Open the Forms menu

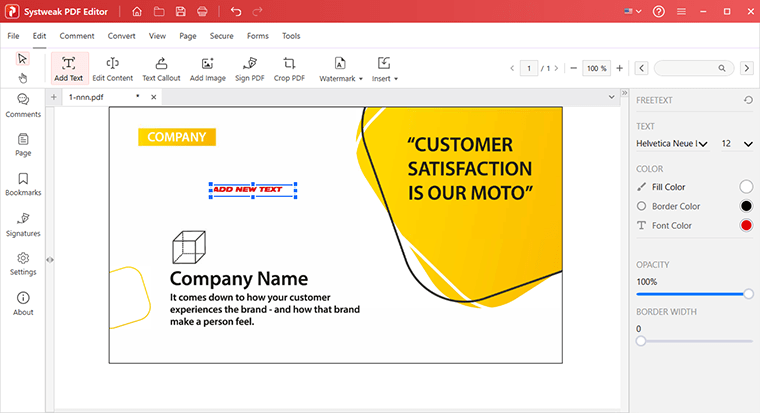tap(257, 36)
